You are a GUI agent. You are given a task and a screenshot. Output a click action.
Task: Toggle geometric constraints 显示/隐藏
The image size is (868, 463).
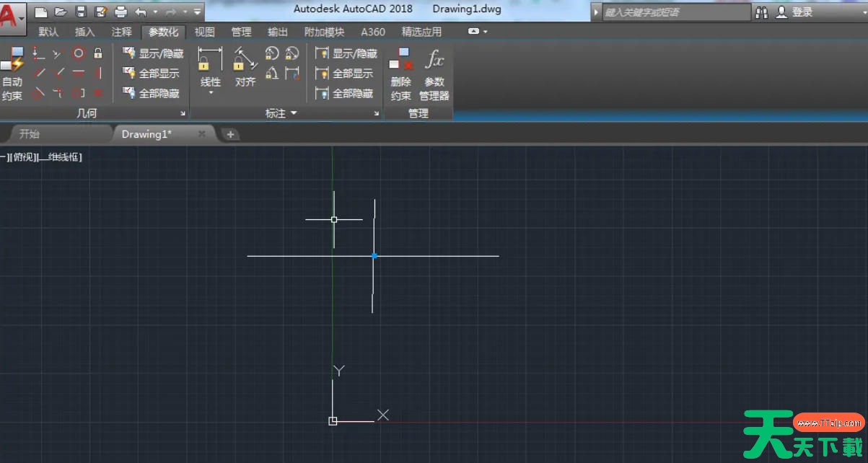click(153, 53)
